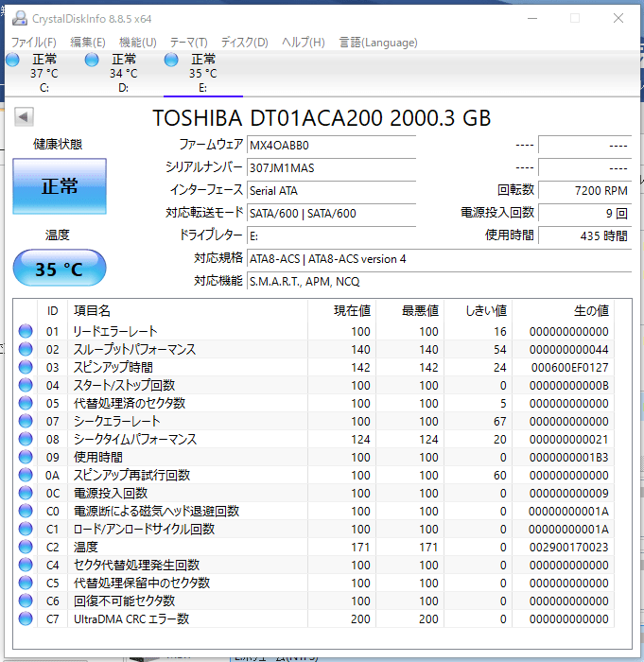Click the previous disk arrow button
This screenshot has width=644, height=662.
(x=24, y=117)
